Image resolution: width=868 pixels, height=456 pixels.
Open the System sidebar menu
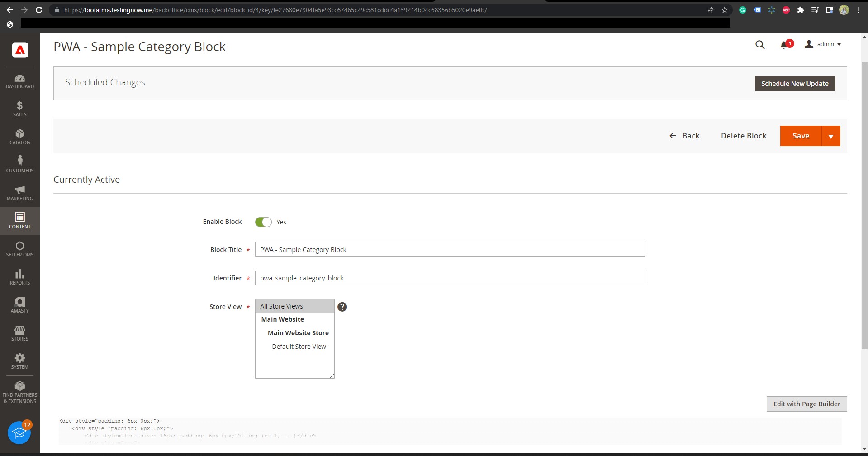[20, 361]
